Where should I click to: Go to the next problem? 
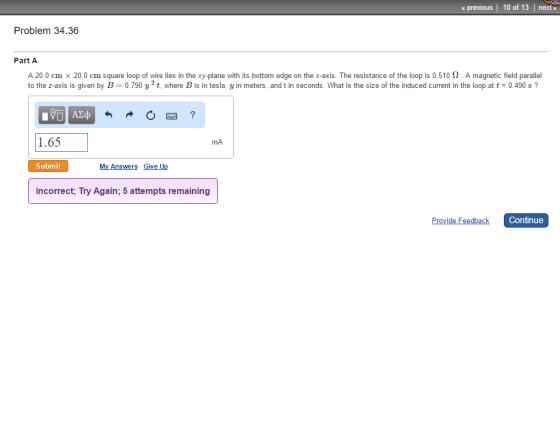point(547,7)
